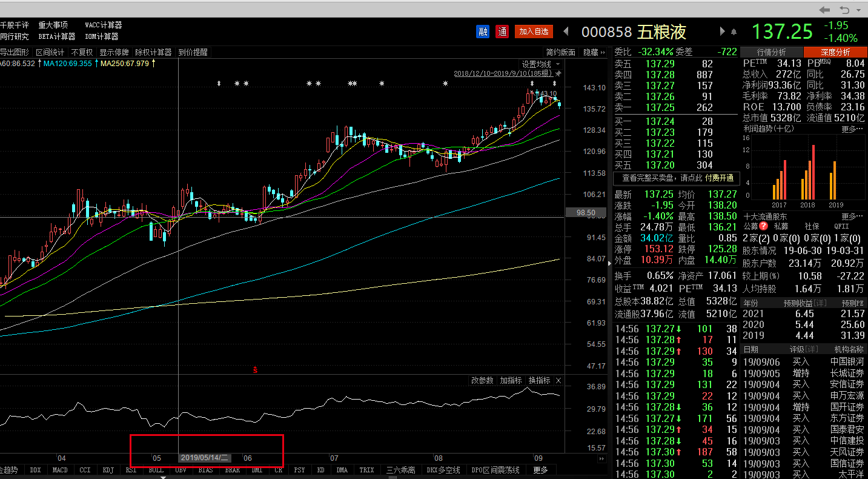Click the MA120 up-arrow indicator
The image size is (868, 479).
click(96, 63)
